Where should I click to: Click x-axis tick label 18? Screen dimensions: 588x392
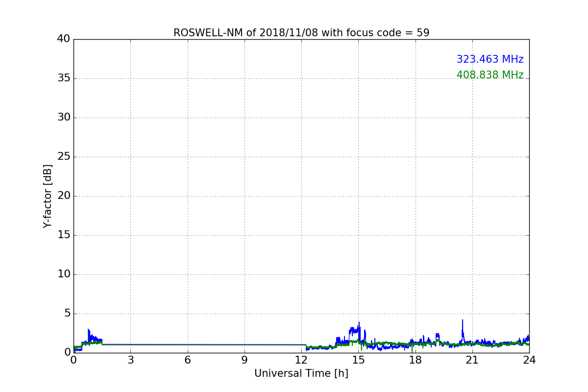click(416, 360)
